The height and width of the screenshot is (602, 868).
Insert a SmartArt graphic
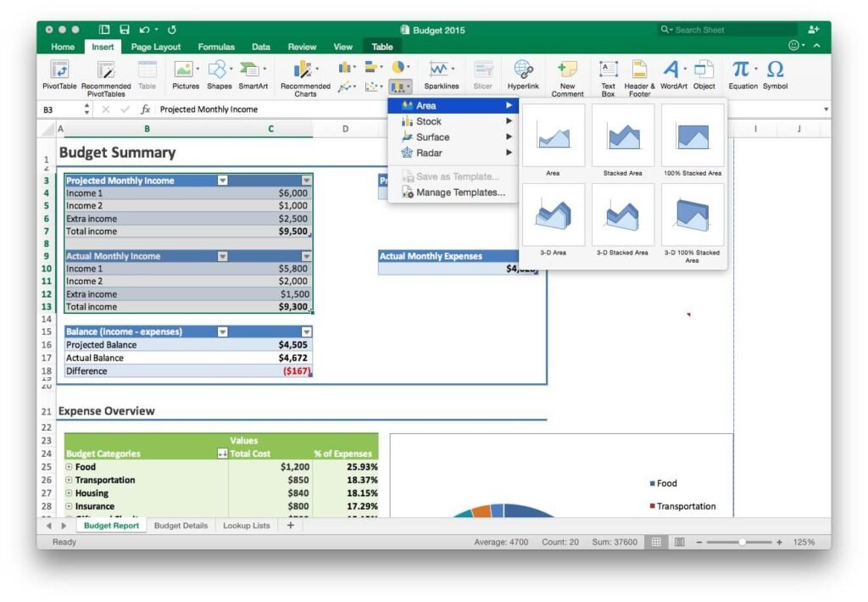[x=253, y=75]
